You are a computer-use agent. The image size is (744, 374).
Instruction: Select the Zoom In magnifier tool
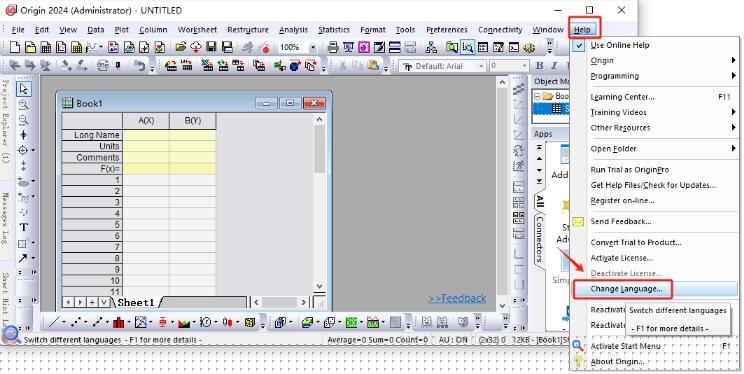pyautogui.click(x=23, y=105)
